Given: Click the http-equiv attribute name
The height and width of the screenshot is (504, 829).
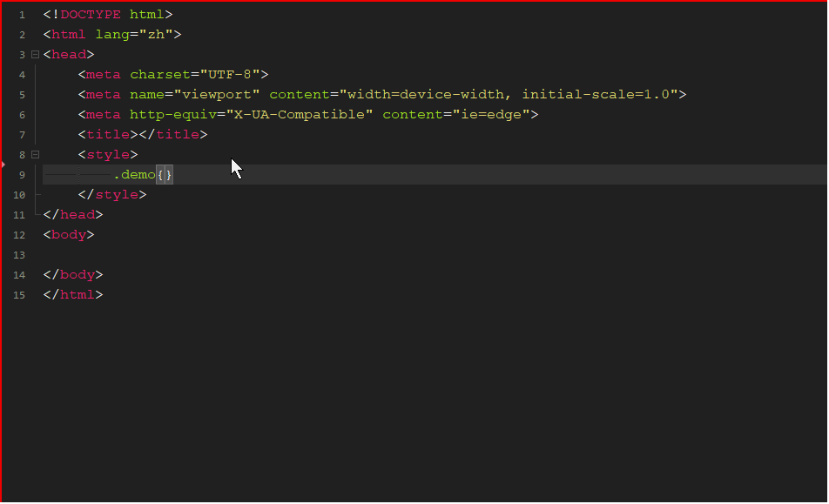Looking at the screenshot, I should pyautogui.click(x=173, y=115).
